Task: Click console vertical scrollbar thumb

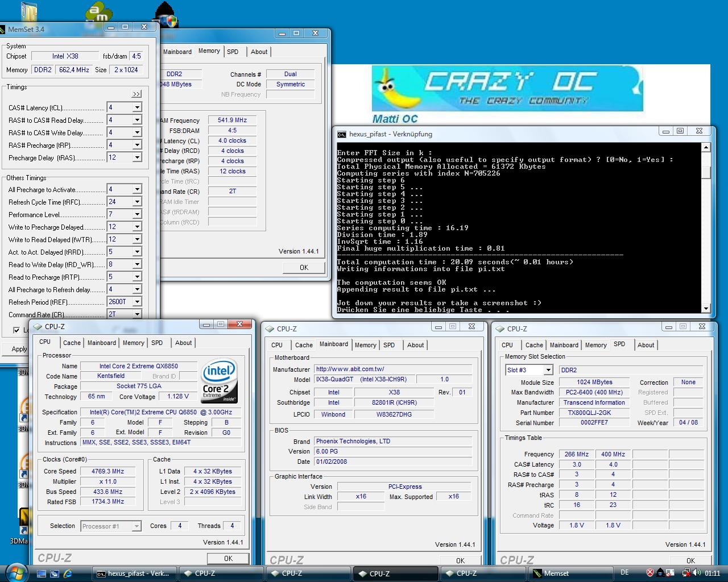Action: click(x=706, y=173)
